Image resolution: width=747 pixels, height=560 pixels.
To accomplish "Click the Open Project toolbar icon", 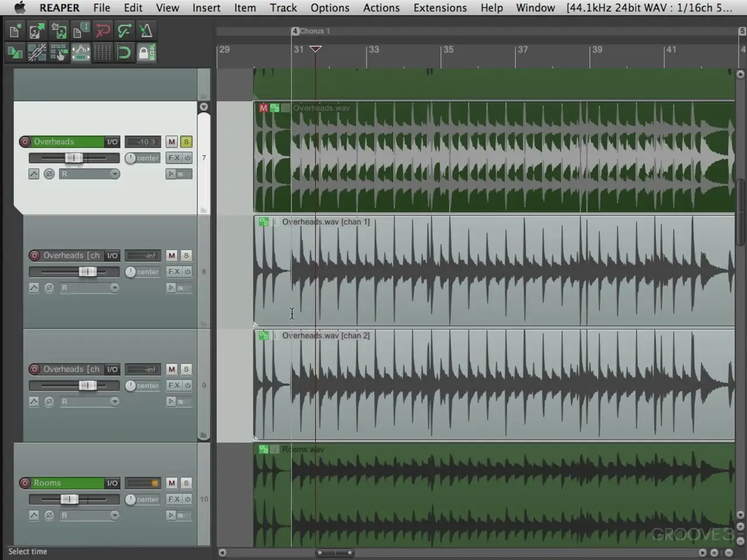I will click(x=37, y=31).
